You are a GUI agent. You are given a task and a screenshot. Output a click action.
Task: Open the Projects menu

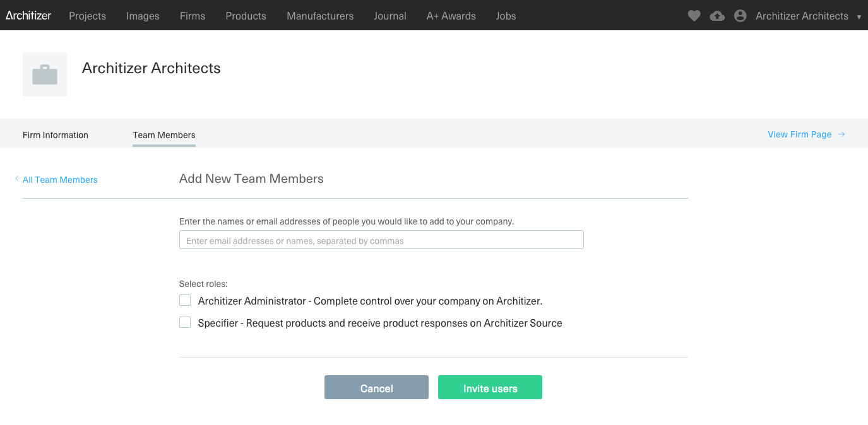[x=87, y=16]
